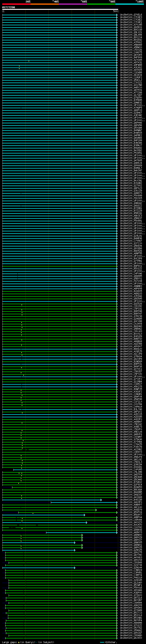Select hit label UniRef100_C4JHY8

131,324
